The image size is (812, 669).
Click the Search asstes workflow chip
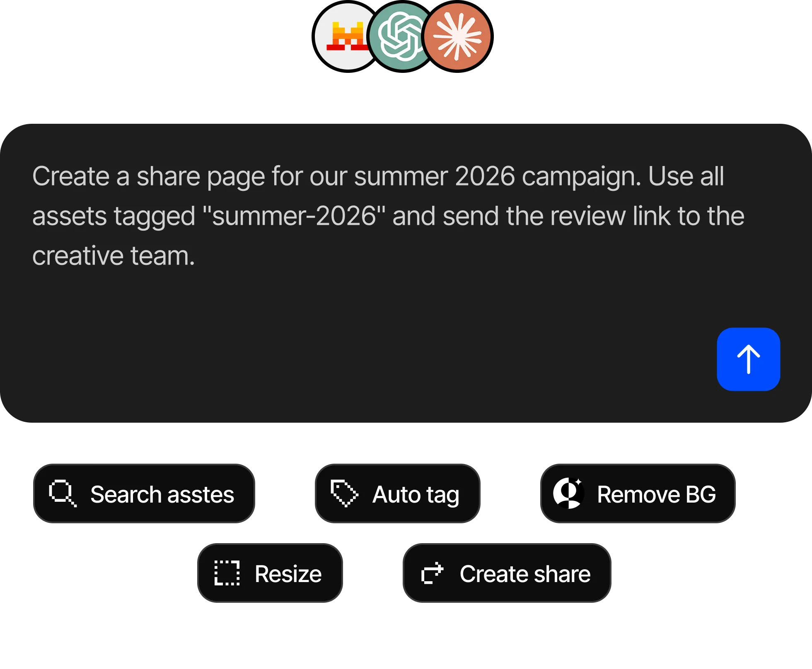144,494
